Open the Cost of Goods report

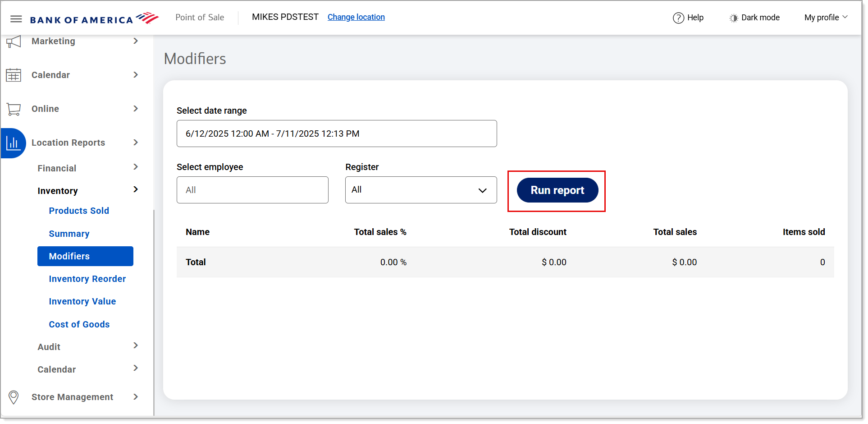pos(79,324)
